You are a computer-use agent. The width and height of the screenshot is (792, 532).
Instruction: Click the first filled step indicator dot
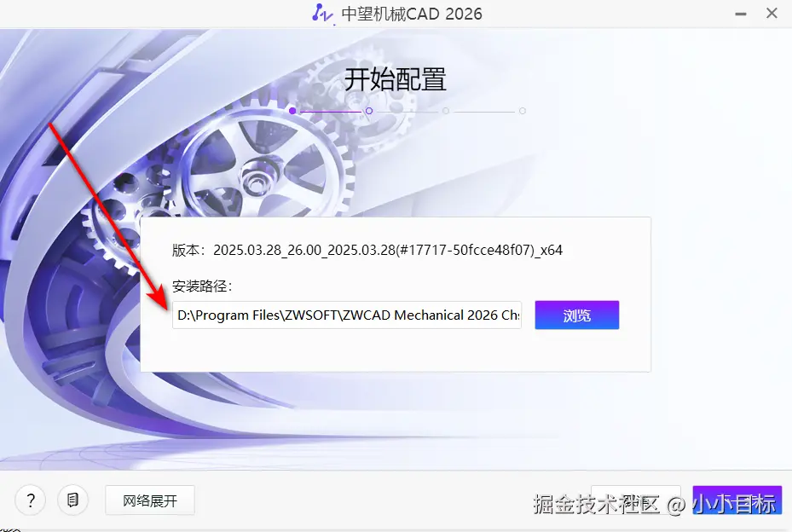click(x=292, y=111)
